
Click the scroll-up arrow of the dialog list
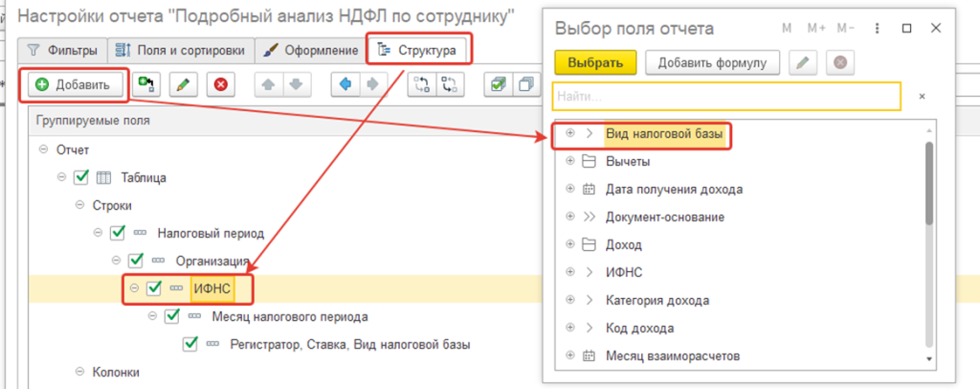point(928,130)
